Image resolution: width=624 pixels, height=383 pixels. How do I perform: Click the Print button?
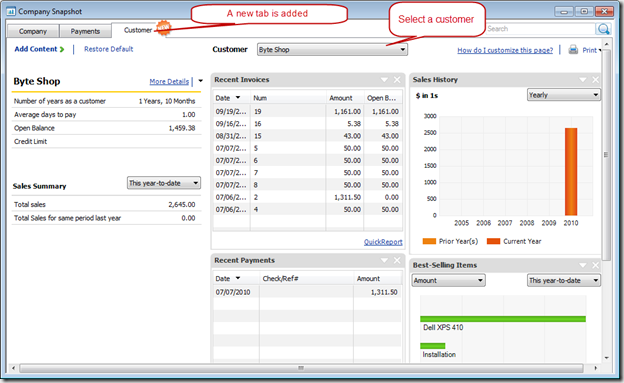click(589, 50)
